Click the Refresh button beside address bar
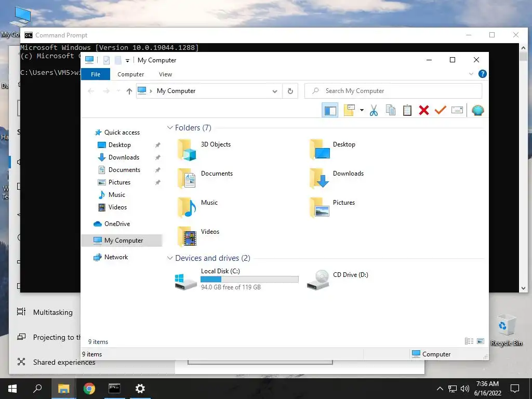Screen dimensions: 532x399 pyautogui.click(x=290, y=91)
